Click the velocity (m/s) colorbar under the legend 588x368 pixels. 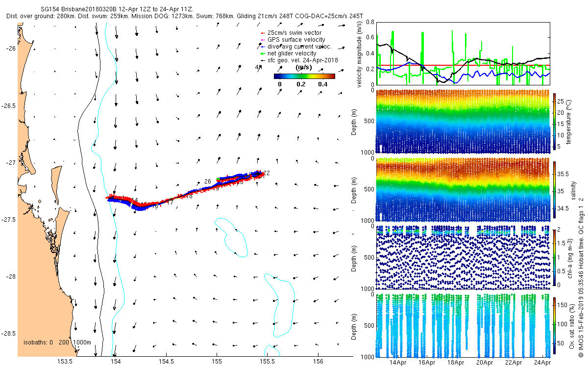pyautogui.click(x=304, y=76)
